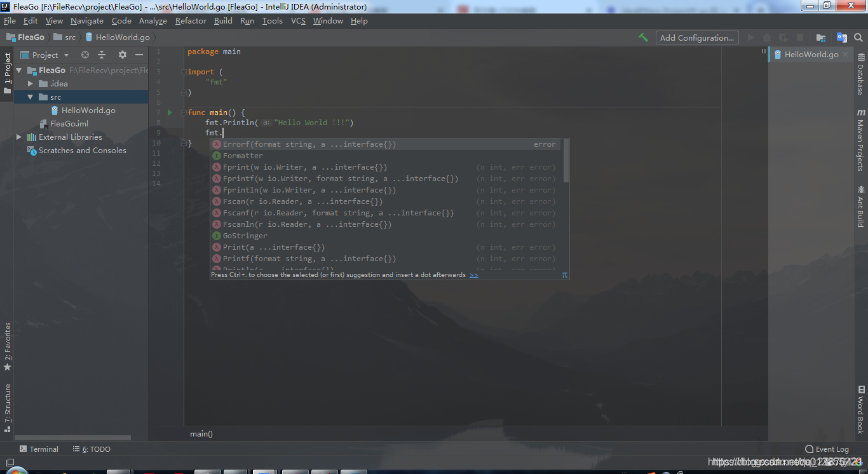868x474 pixels.
Task: Open the File menu
Action: (x=10, y=21)
